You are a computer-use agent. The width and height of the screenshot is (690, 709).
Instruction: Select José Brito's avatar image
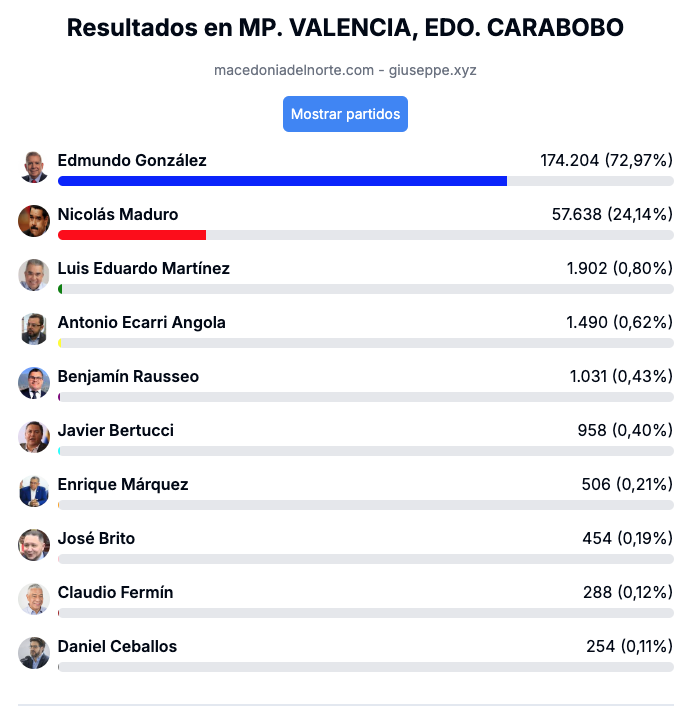(34, 545)
